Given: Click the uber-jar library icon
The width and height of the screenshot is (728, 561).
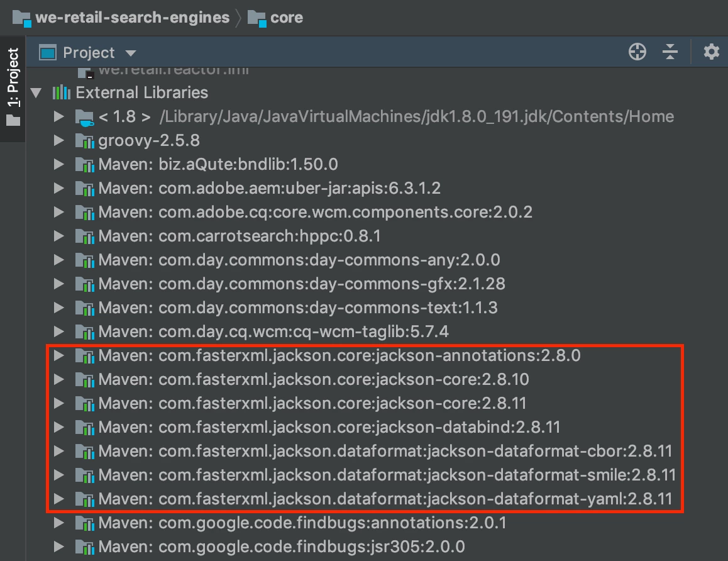Looking at the screenshot, I should 84,189.
